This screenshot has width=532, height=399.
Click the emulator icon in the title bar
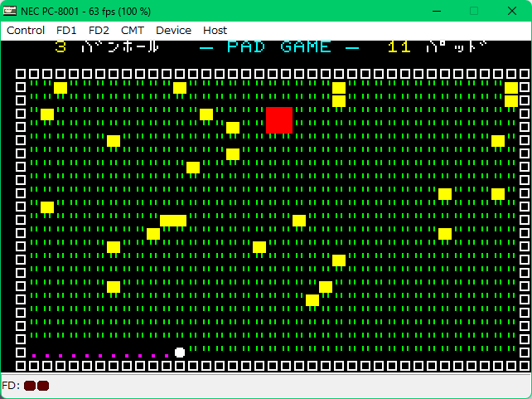(10, 10)
